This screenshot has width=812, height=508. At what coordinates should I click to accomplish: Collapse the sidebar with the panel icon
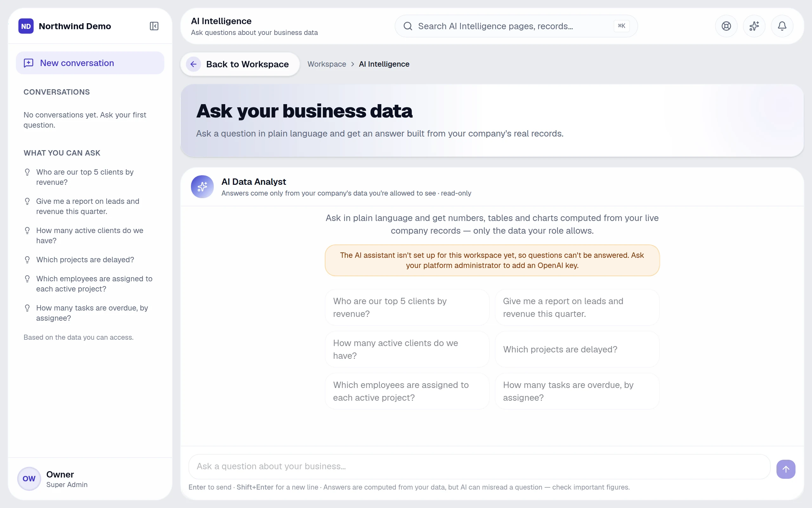point(154,26)
